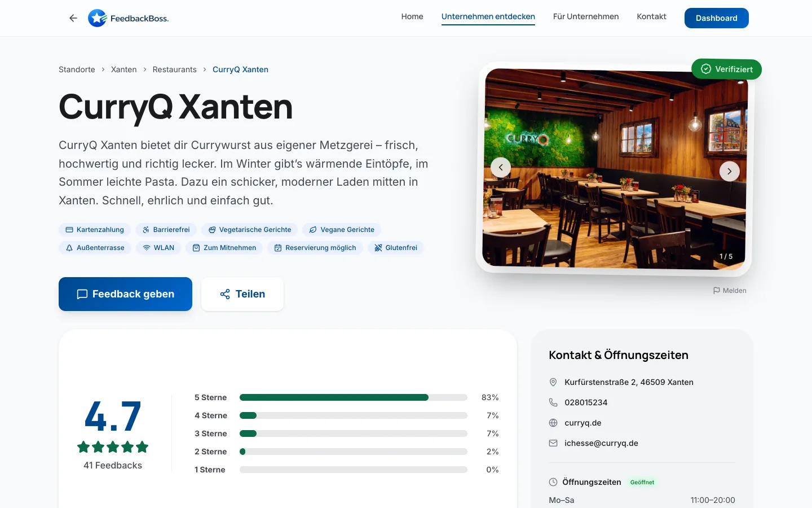
Task: Open the curryq.de website link
Action: [582, 423]
